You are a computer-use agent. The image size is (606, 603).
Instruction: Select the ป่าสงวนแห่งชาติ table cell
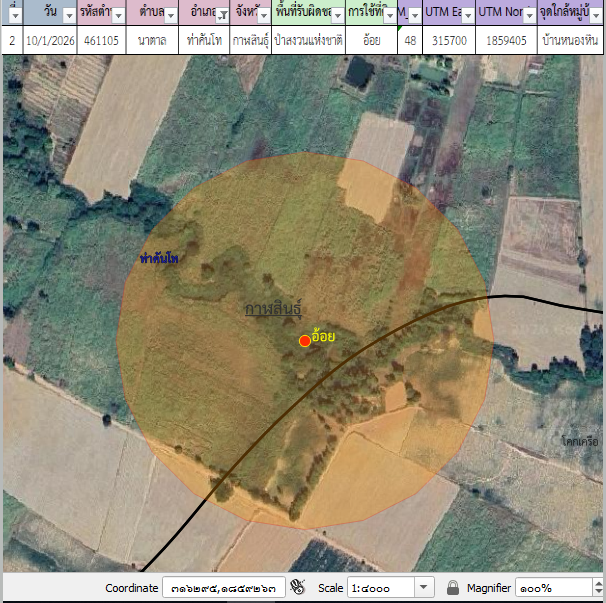(x=309, y=41)
